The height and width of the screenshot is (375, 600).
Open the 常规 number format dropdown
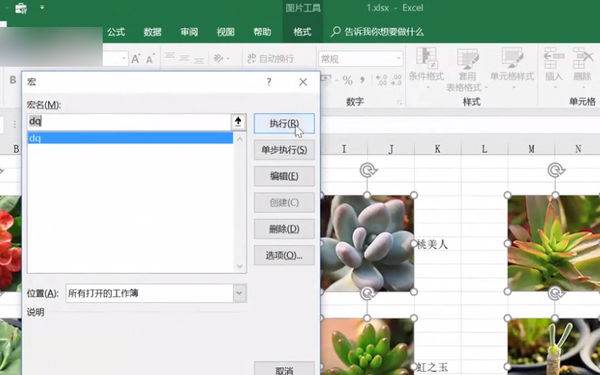tap(398, 59)
